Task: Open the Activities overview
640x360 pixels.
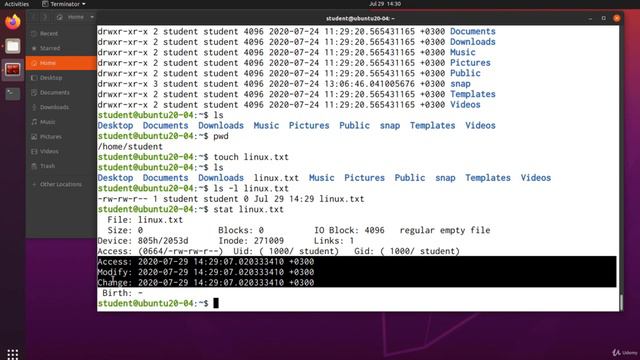Action: point(17,4)
